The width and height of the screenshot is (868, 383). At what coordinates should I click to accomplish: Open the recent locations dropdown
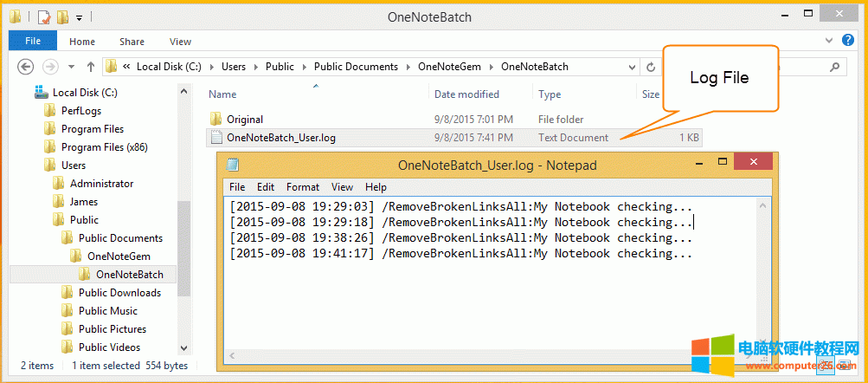coord(71,67)
